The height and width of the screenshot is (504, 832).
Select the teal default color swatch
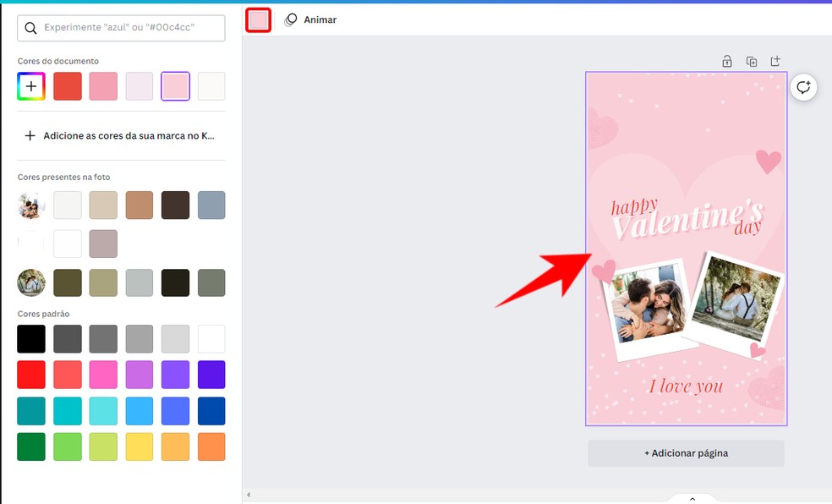pos(31,411)
